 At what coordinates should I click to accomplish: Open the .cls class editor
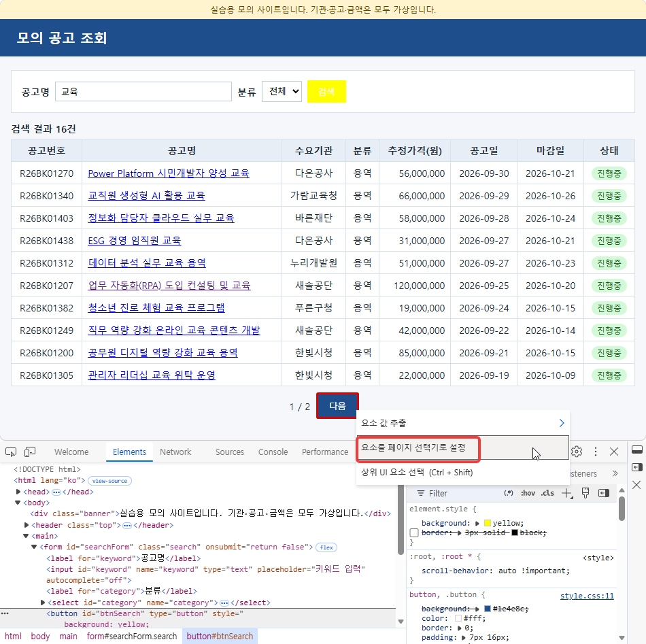(x=547, y=493)
